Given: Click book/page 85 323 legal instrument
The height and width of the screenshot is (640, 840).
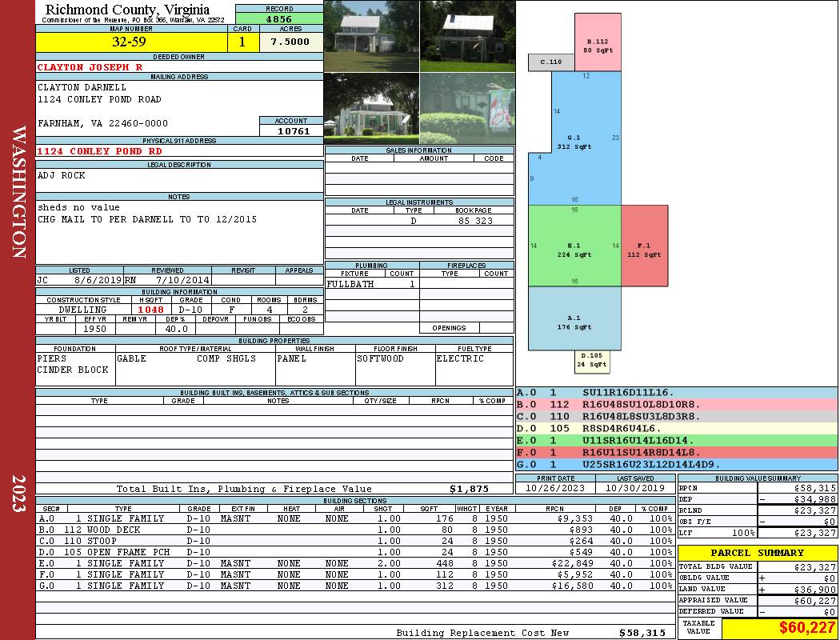Looking at the screenshot, I should click(x=475, y=221).
